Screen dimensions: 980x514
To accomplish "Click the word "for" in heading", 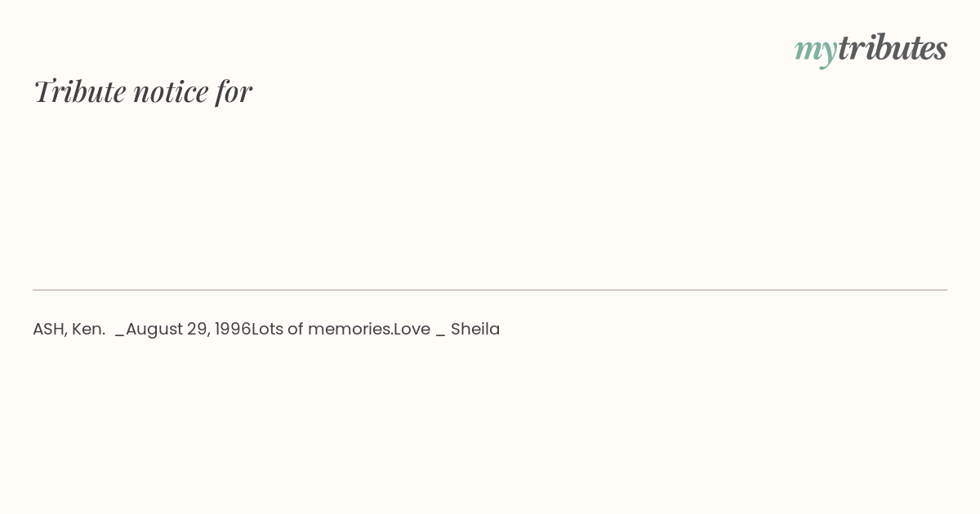I will (234, 91).
